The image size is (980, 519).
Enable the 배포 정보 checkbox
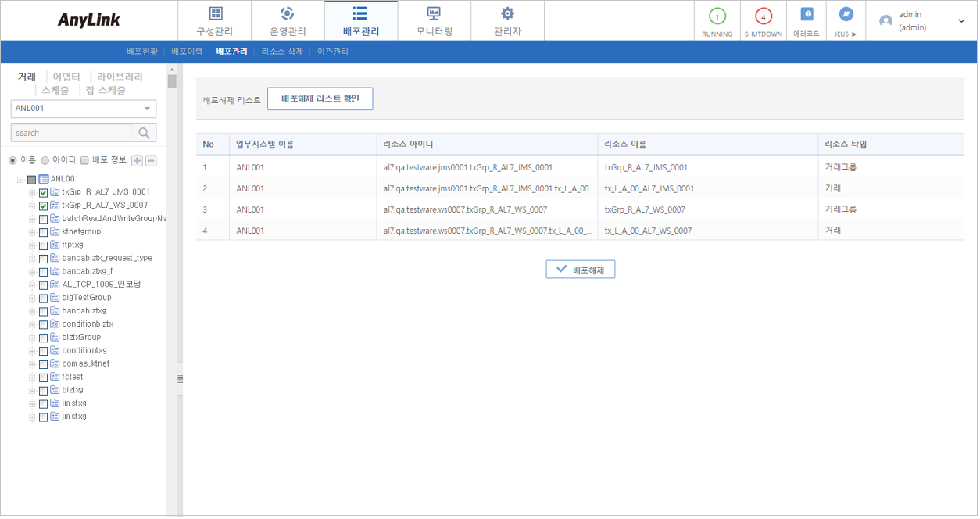pyautogui.click(x=84, y=161)
